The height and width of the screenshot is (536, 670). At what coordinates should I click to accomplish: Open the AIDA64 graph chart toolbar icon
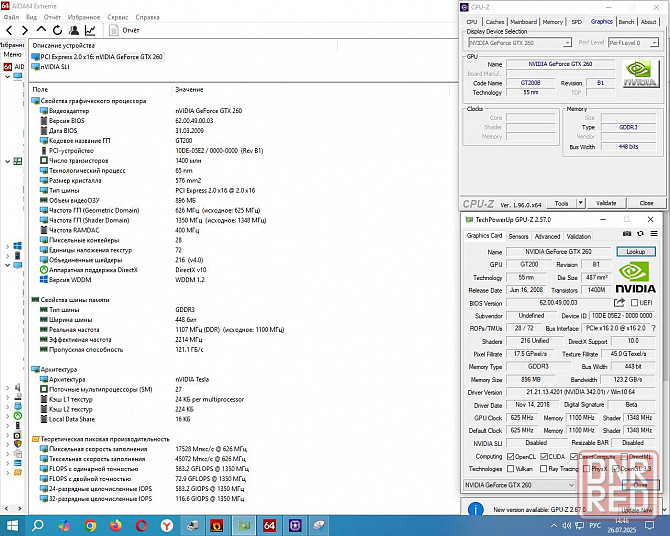pyautogui.click(x=90, y=30)
